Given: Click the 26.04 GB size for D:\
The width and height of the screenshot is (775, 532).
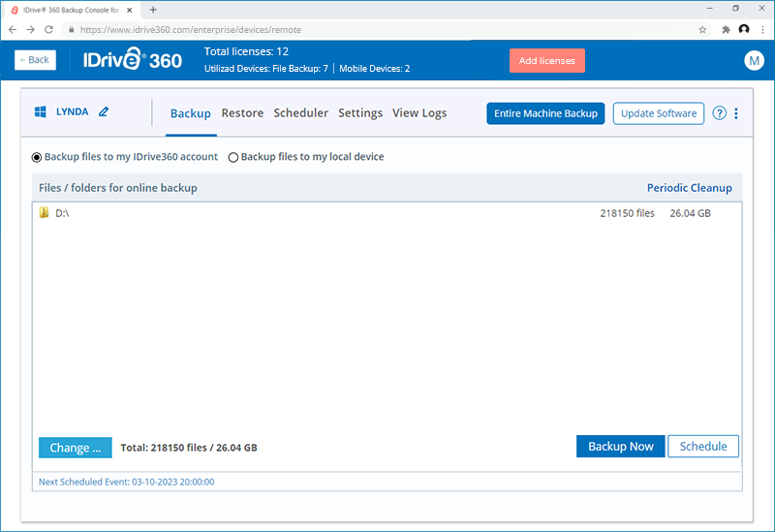Looking at the screenshot, I should click(690, 213).
